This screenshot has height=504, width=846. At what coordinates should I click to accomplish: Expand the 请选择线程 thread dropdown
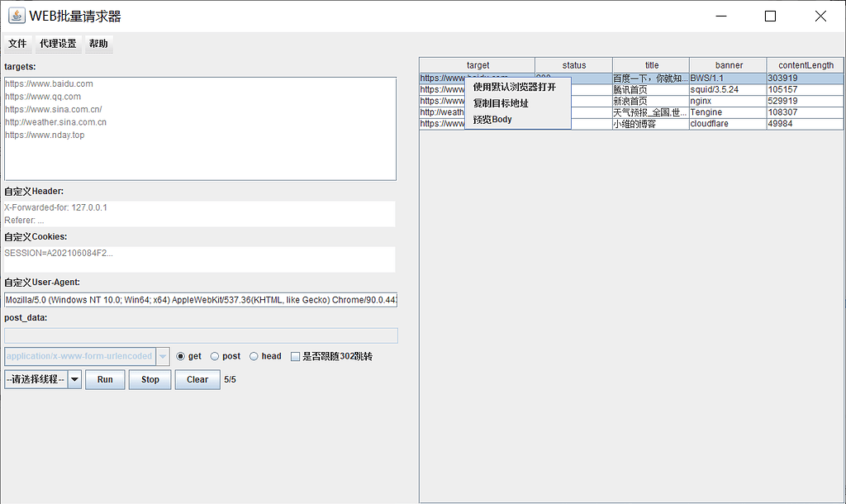(x=74, y=379)
